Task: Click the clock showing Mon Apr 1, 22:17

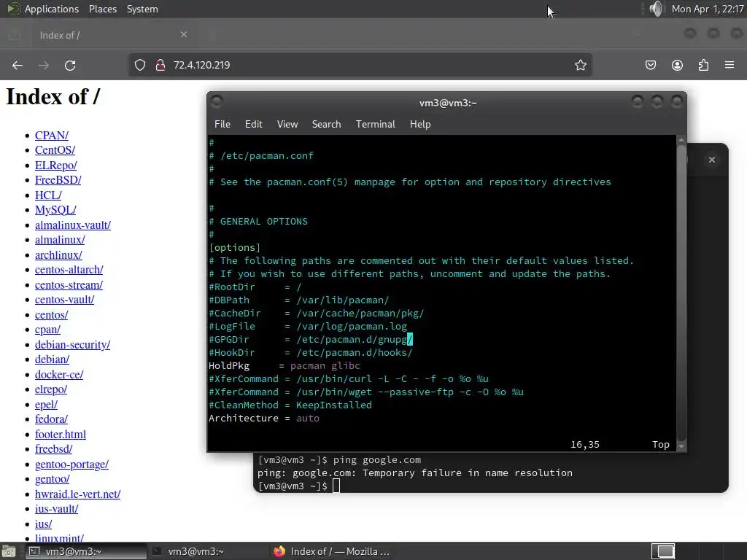Action: coord(708,9)
